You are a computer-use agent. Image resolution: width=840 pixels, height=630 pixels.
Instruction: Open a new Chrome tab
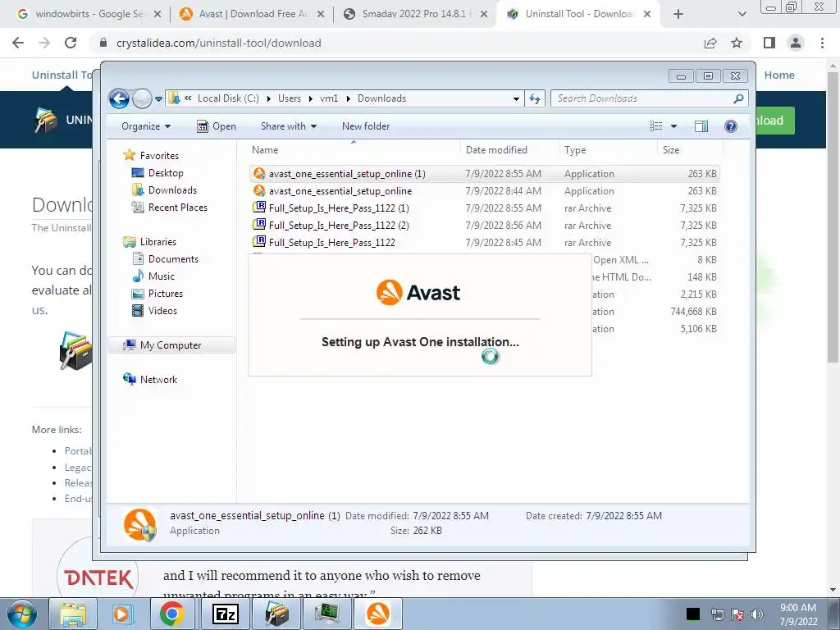coord(678,14)
